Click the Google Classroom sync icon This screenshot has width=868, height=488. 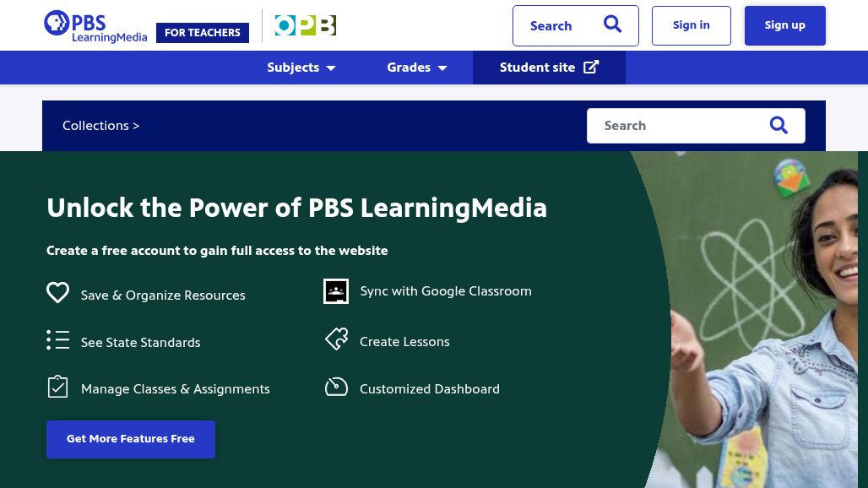point(336,291)
